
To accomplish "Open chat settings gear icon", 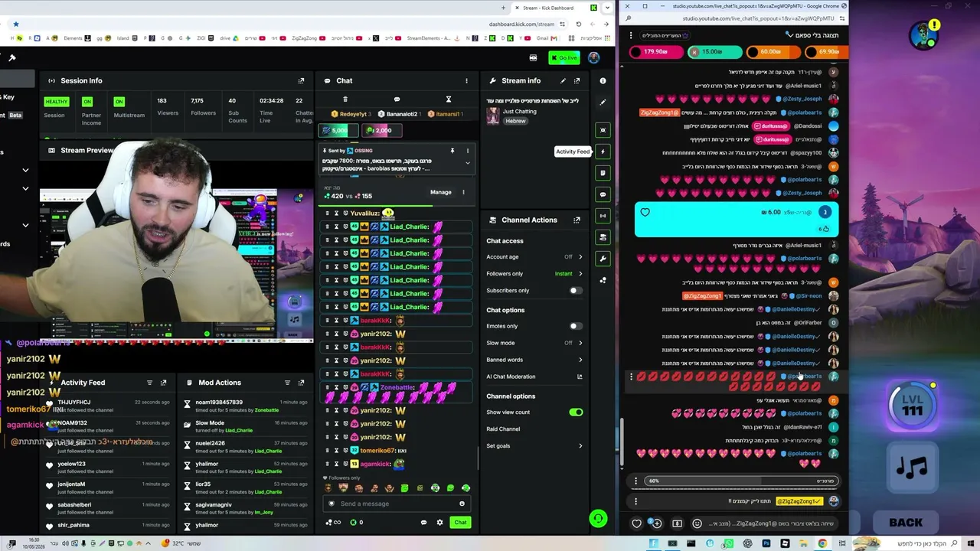I will (439, 523).
